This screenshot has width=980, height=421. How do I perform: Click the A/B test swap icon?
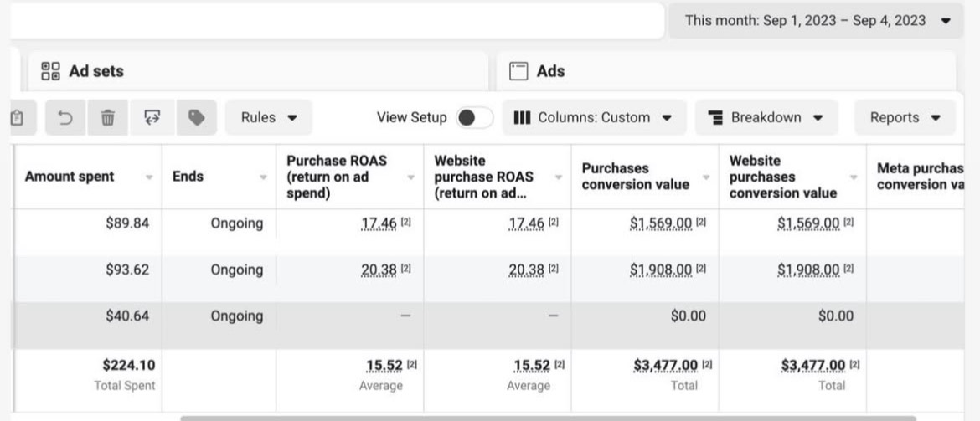[152, 118]
